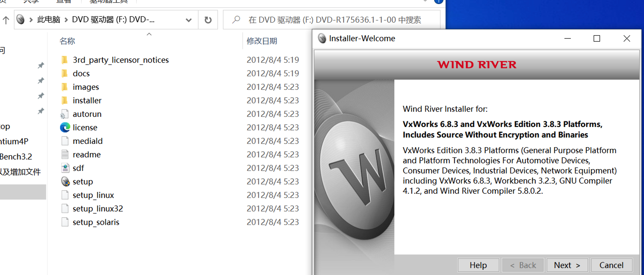Click the setup file name
The height and width of the screenshot is (275, 644).
pos(83,182)
